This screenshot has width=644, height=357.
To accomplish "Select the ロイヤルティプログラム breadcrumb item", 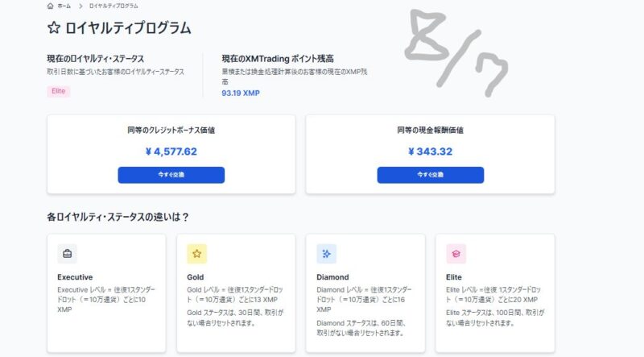I will [114, 6].
